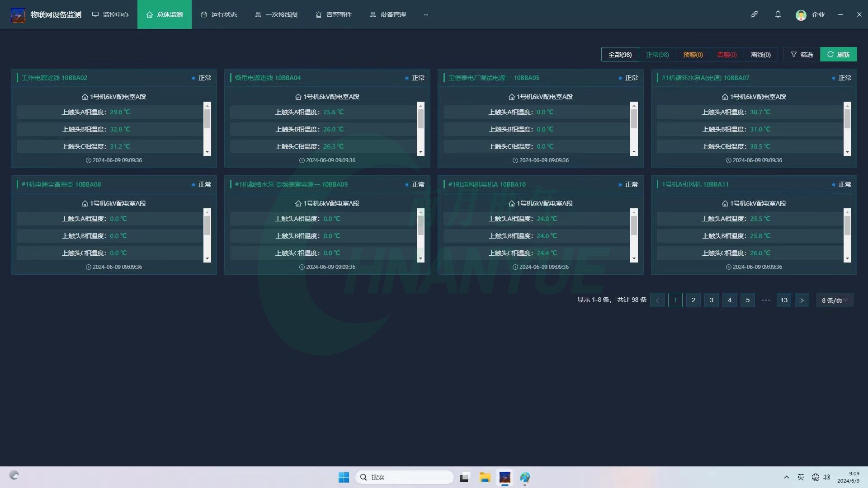The height and width of the screenshot is (488, 868).
Task: Open File Explorer from taskbar
Action: click(x=485, y=478)
